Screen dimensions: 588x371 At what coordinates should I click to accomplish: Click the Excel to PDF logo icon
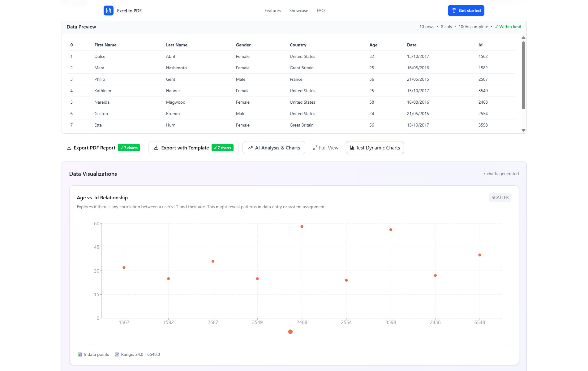click(x=108, y=11)
